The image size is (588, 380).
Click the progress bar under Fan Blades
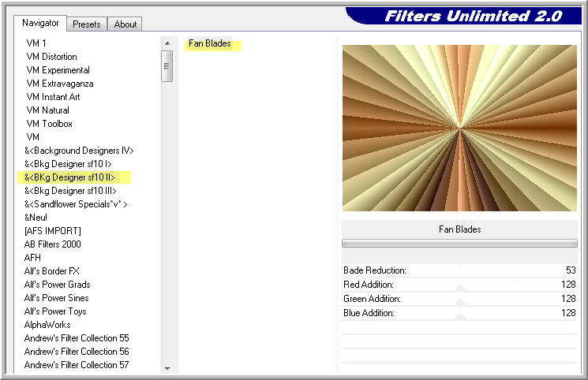pyautogui.click(x=459, y=244)
